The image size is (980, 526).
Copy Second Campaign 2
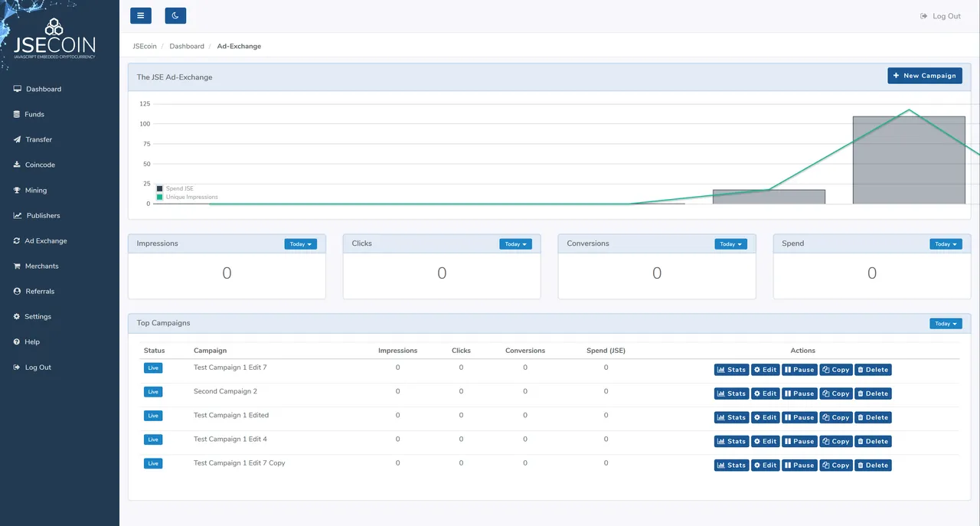(836, 394)
